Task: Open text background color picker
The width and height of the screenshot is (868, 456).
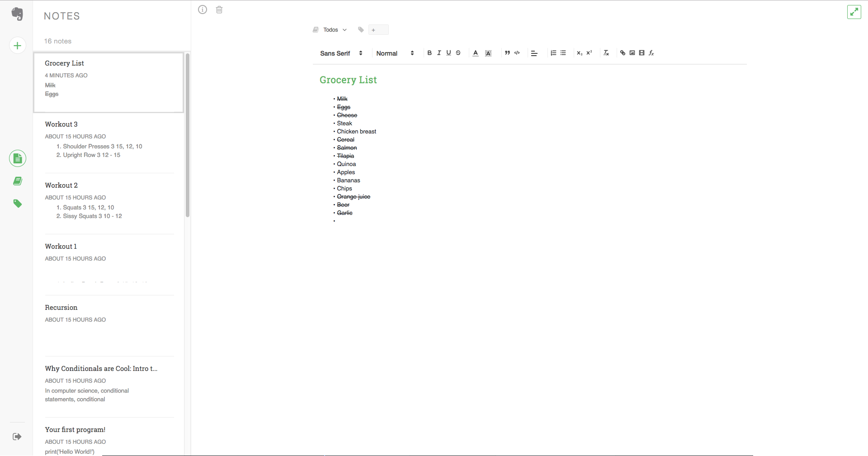Action: [x=488, y=53]
